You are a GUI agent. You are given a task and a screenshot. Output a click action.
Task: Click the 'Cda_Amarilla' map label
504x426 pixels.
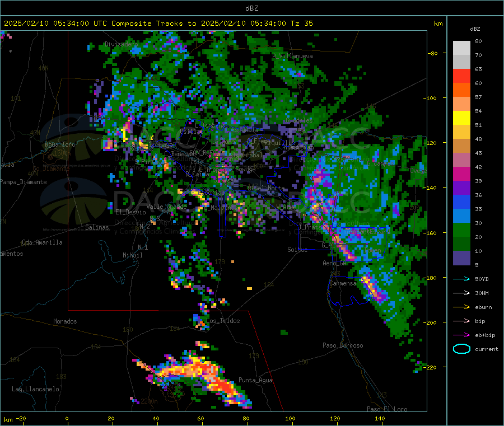[x=42, y=242]
